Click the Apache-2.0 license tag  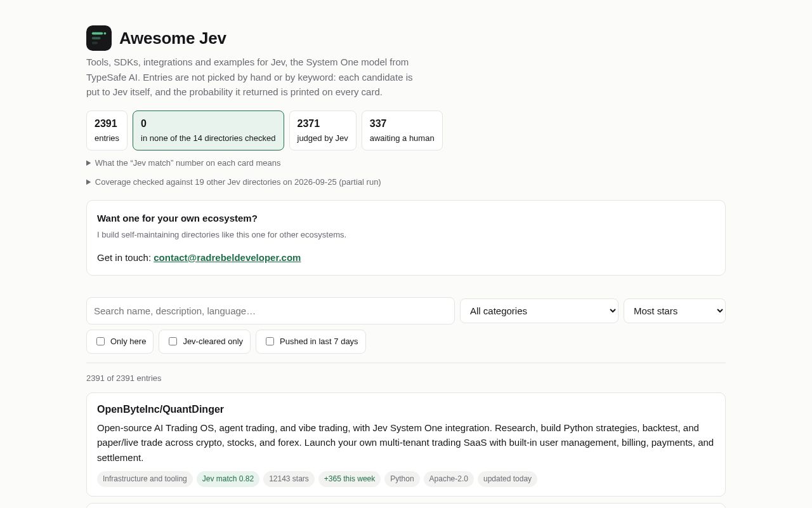pos(449,479)
